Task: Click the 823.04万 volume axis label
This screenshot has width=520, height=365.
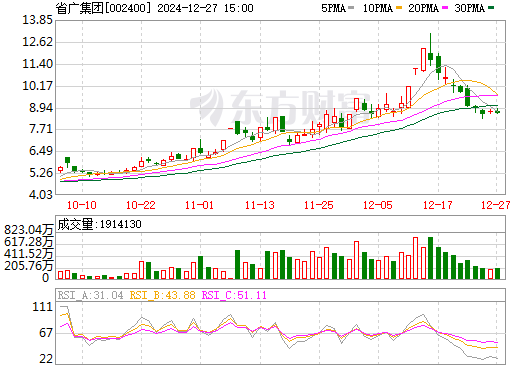Action: coord(29,230)
